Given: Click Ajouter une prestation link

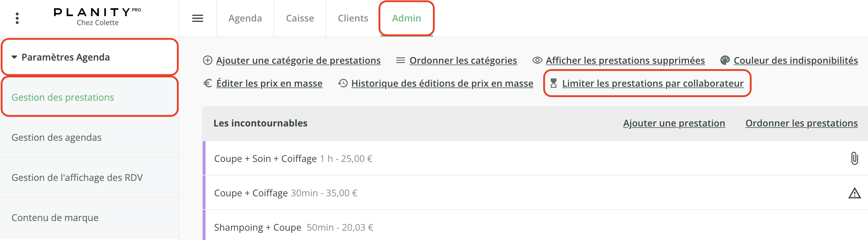Looking at the screenshot, I should (x=674, y=123).
